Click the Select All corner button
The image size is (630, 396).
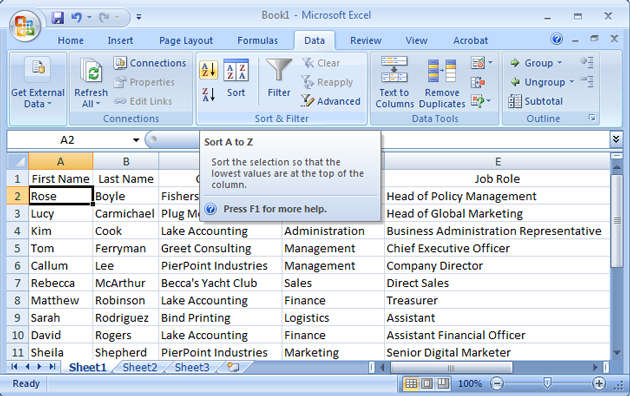[x=18, y=161]
